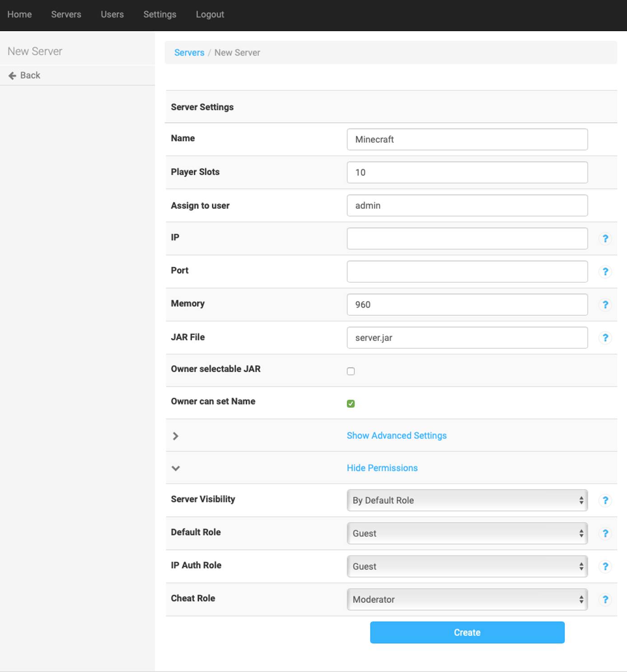Open the Server Visibility dropdown
Image resolution: width=627 pixels, height=672 pixels.
(x=467, y=500)
